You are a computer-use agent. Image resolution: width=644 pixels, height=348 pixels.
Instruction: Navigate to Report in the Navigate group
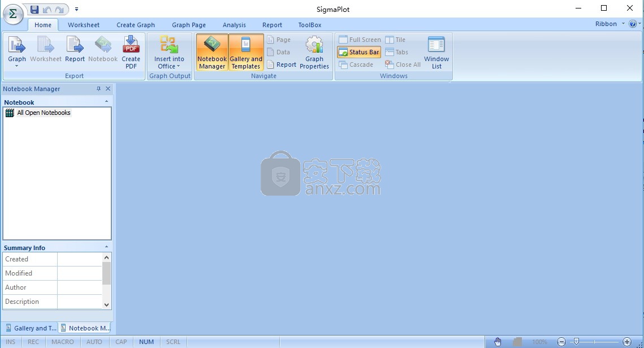(x=282, y=65)
